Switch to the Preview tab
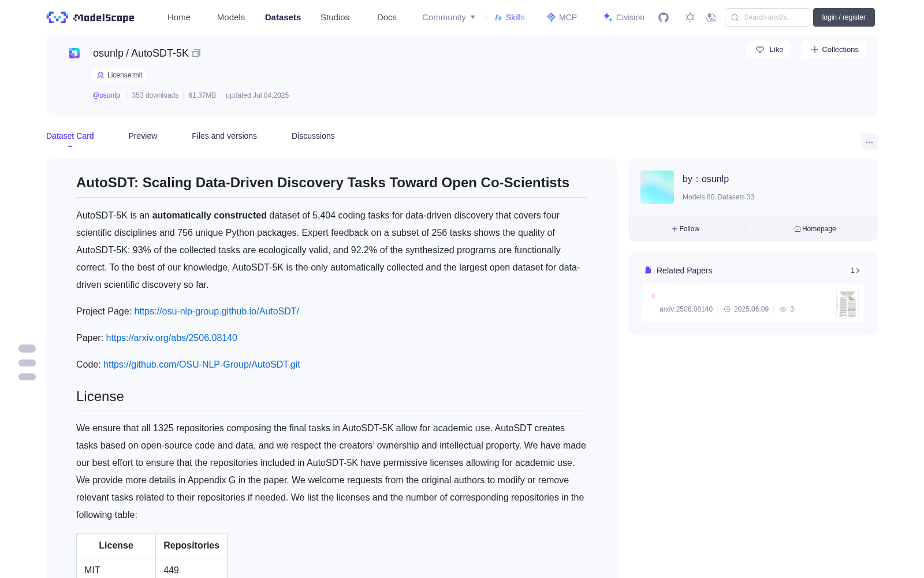This screenshot has width=924, height=578. click(x=143, y=136)
